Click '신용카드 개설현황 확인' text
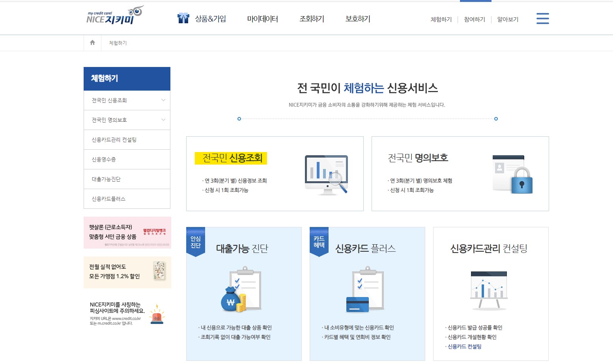 (x=472, y=337)
